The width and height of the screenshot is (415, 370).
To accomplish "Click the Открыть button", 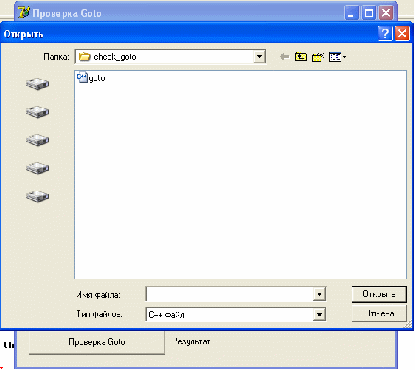I will click(379, 294).
